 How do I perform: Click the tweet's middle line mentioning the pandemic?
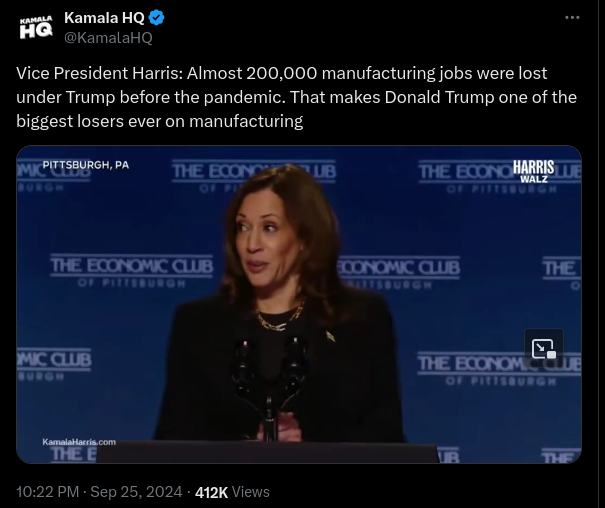point(296,97)
